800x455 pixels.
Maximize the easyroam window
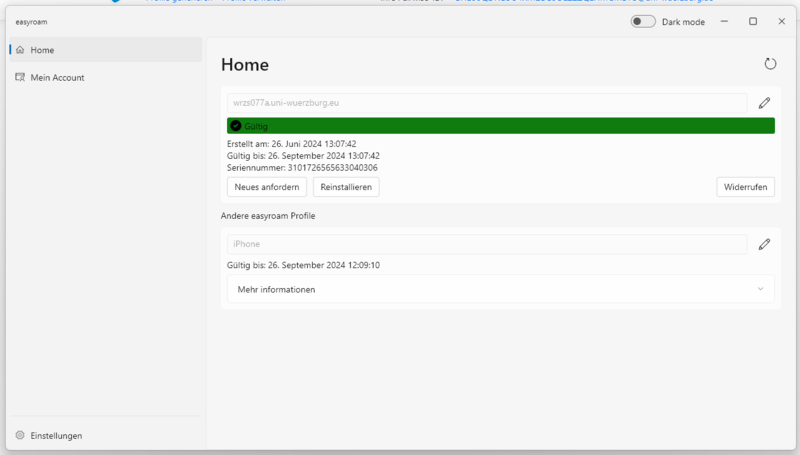coord(753,21)
